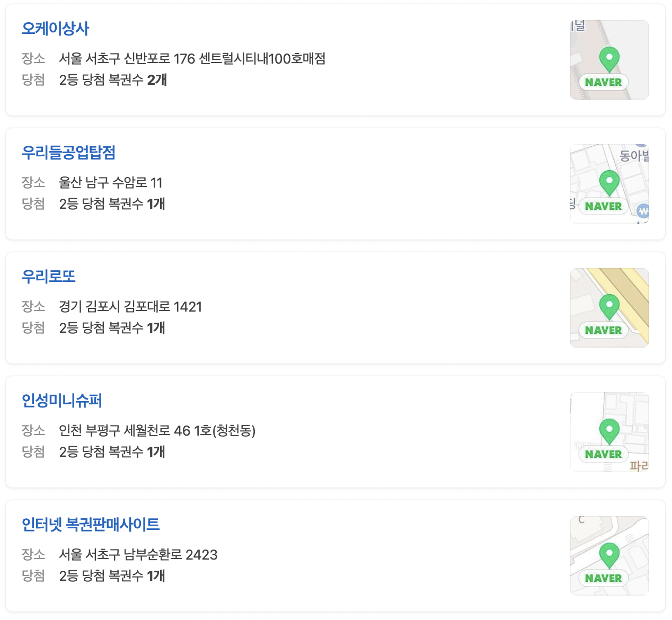
Task: Click the map thumbnail for 인터넷 복권판매사이트
Action: point(609,555)
